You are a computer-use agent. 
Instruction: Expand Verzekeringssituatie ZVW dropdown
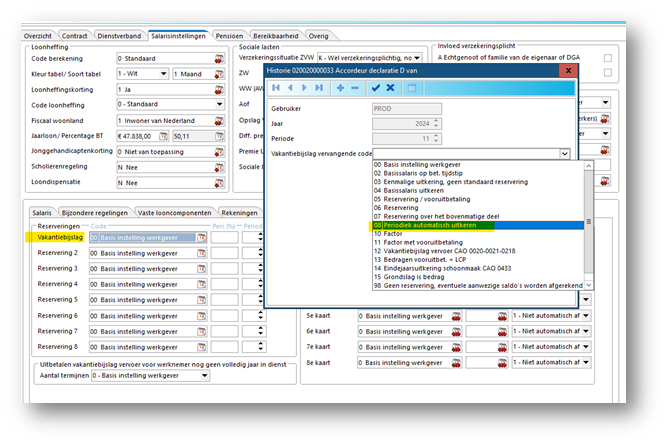click(417, 57)
